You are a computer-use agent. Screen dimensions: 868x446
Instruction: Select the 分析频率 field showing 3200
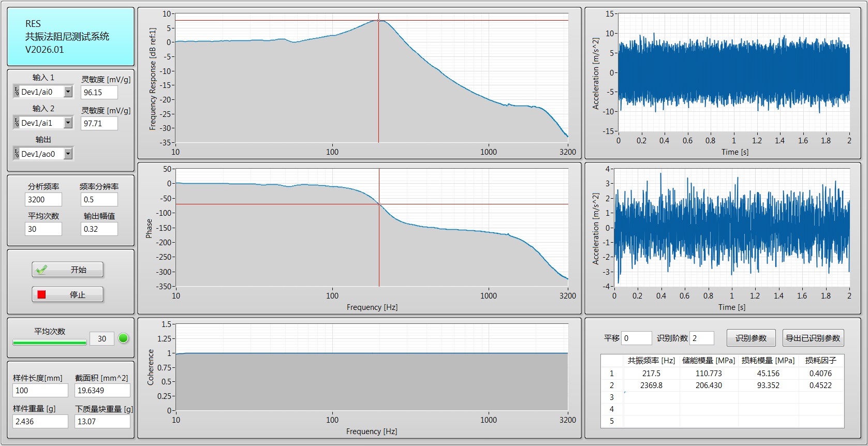[x=43, y=200]
